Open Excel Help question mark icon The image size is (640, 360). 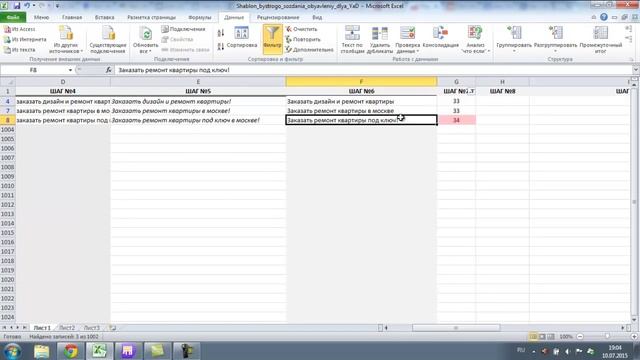pyautogui.click(x=604, y=17)
